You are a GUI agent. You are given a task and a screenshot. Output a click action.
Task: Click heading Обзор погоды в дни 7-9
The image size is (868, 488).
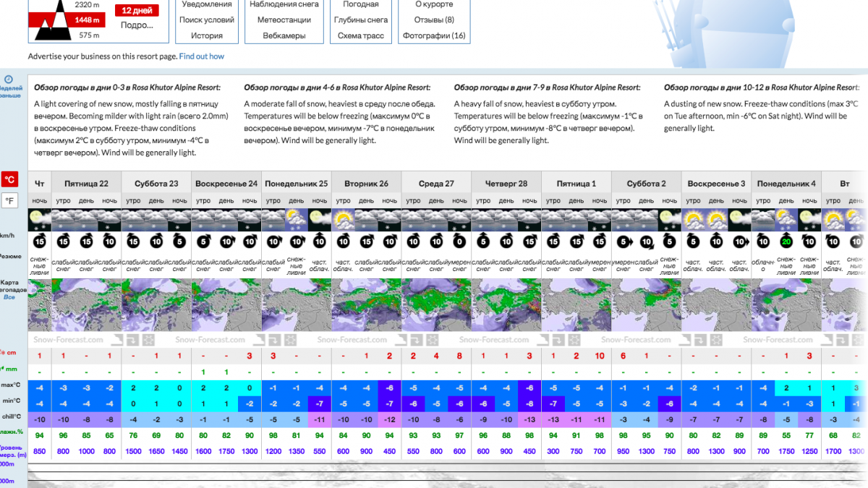pos(547,87)
